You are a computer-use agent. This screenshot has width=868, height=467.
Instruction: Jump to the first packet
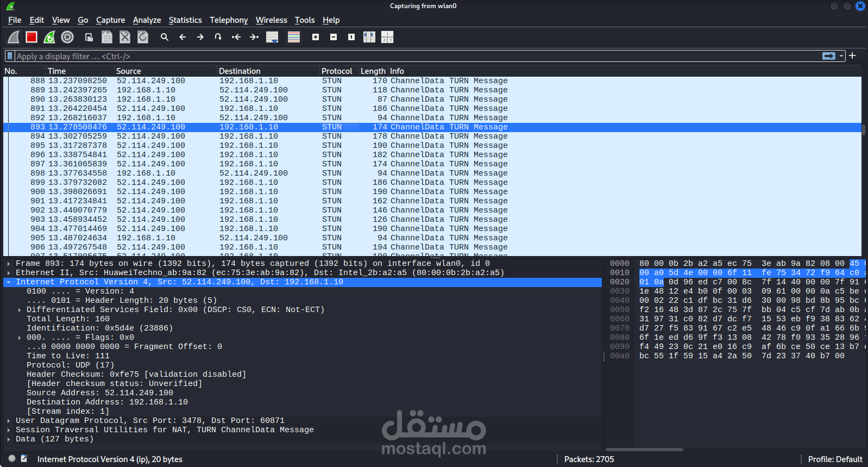tap(236, 37)
